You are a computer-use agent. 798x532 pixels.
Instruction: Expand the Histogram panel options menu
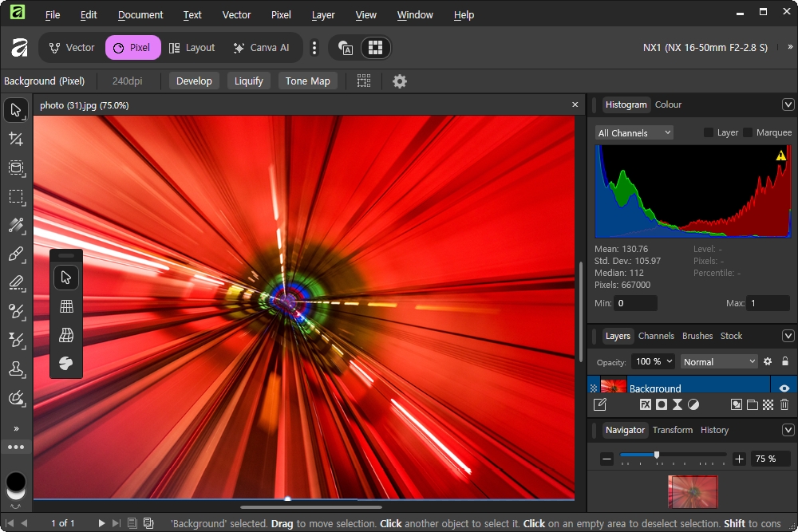[x=788, y=104]
